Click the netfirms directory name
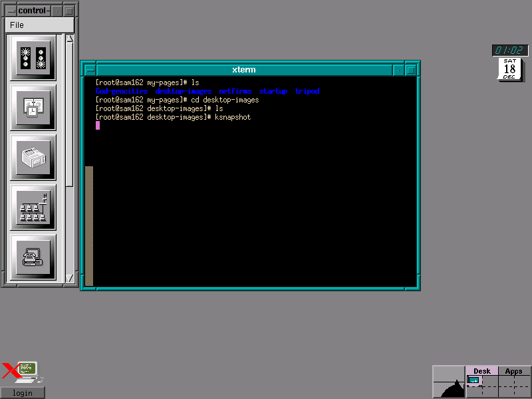The height and width of the screenshot is (399, 532). click(x=235, y=91)
